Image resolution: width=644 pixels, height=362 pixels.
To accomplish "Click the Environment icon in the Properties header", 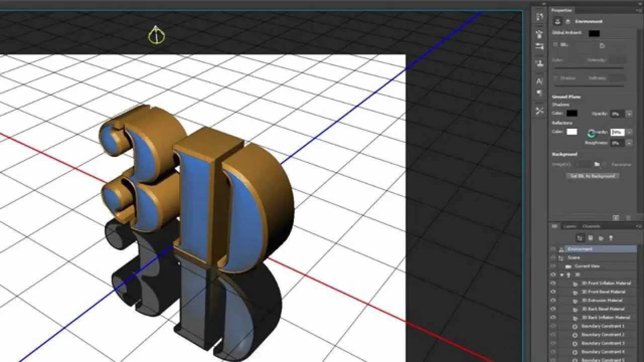I will [x=557, y=21].
